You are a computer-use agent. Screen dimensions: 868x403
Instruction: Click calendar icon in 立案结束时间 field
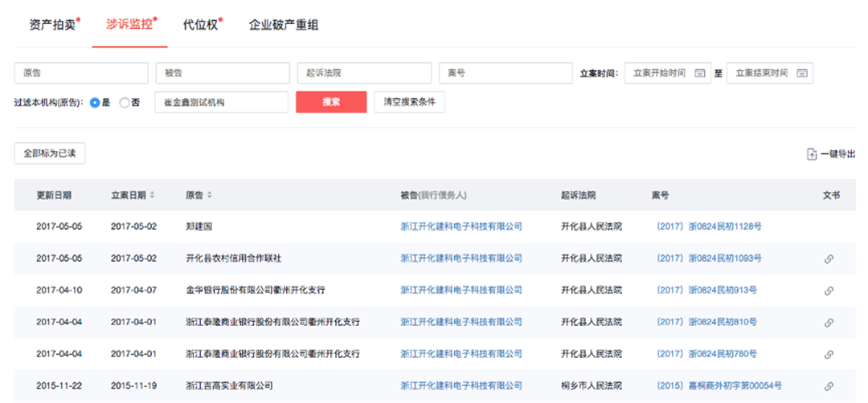[802, 73]
